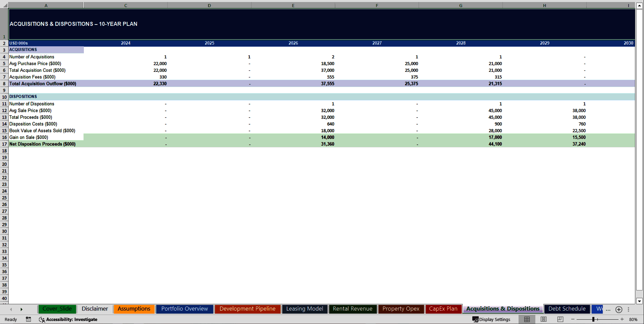Screen dimensions: 644x324
Task: Click the next-sheet navigation arrow
Action: pyautogui.click(x=22, y=309)
